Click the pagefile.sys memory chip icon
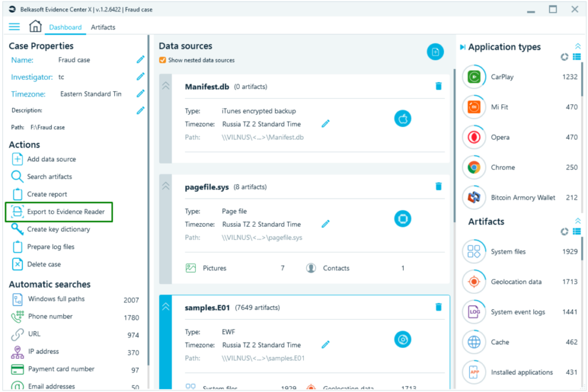Screen dimensions: 588x392 (x=402, y=219)
